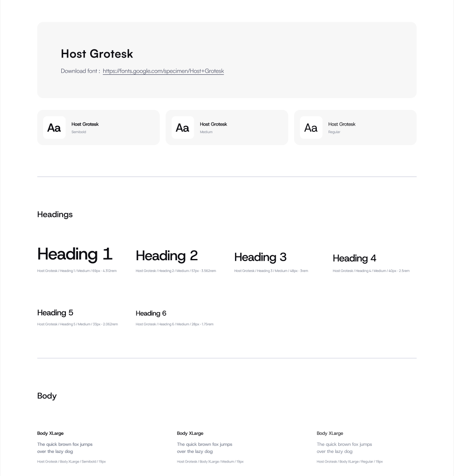Click "Host Grotesk" name in the Medium card
This screenshot has width=454, height=476.
point(213,124)
